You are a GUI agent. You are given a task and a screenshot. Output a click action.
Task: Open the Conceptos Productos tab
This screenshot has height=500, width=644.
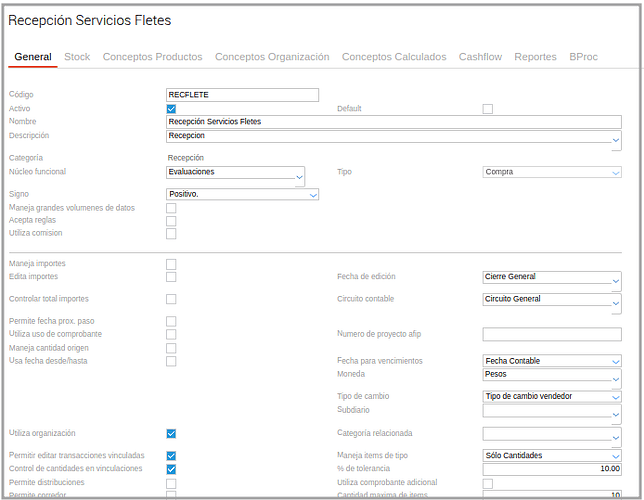(152, 57)
